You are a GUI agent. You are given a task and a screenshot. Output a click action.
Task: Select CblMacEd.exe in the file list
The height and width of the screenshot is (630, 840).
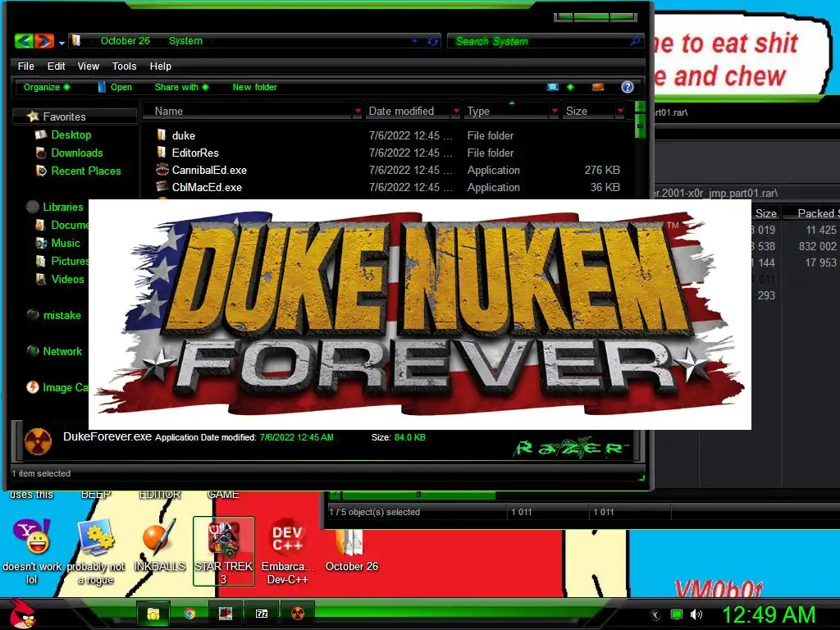click(x=207, y=187)
